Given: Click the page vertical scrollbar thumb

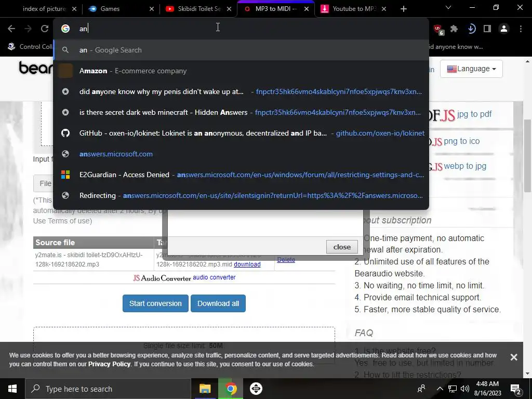Looking at the screenshot, I should click(527, 156).
